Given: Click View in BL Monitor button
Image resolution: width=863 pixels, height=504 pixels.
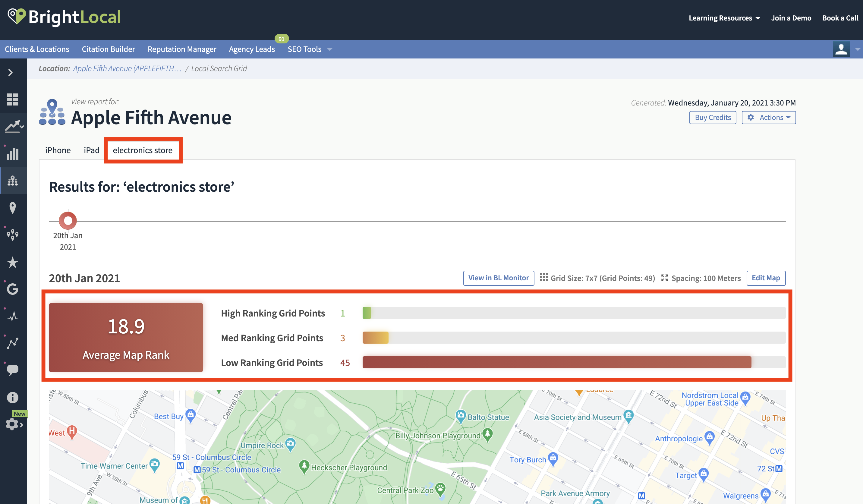Looking at the screenshot, I should click(499, 278).
